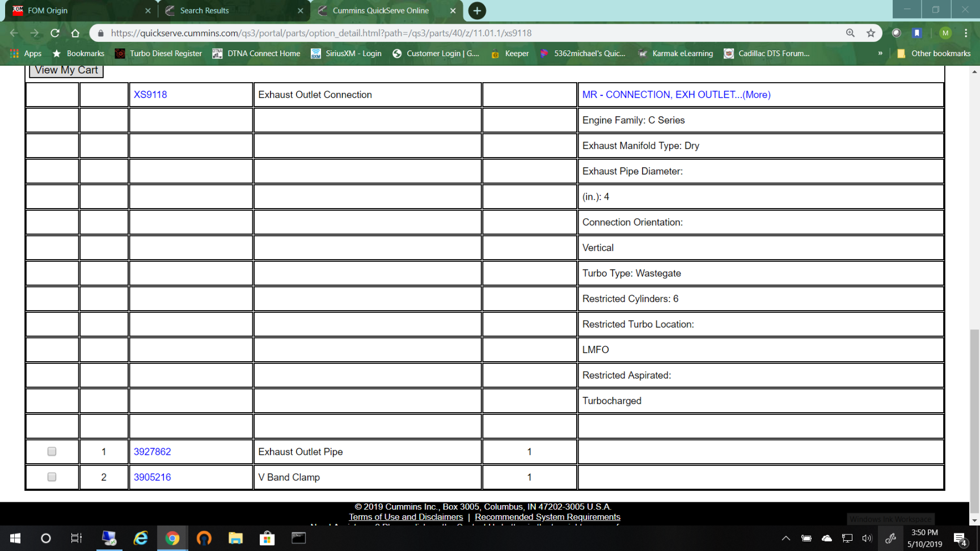Open the volume control in the tray

867,538
